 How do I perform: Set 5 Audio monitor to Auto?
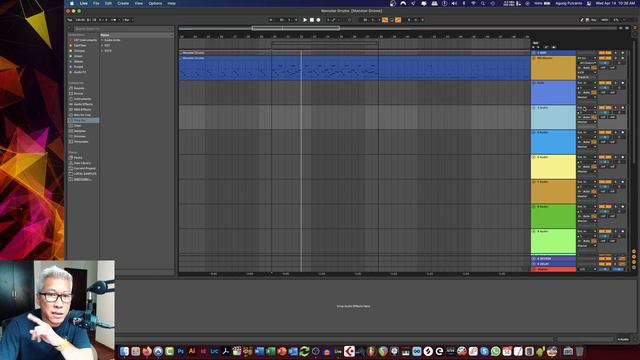click(586, 142)
